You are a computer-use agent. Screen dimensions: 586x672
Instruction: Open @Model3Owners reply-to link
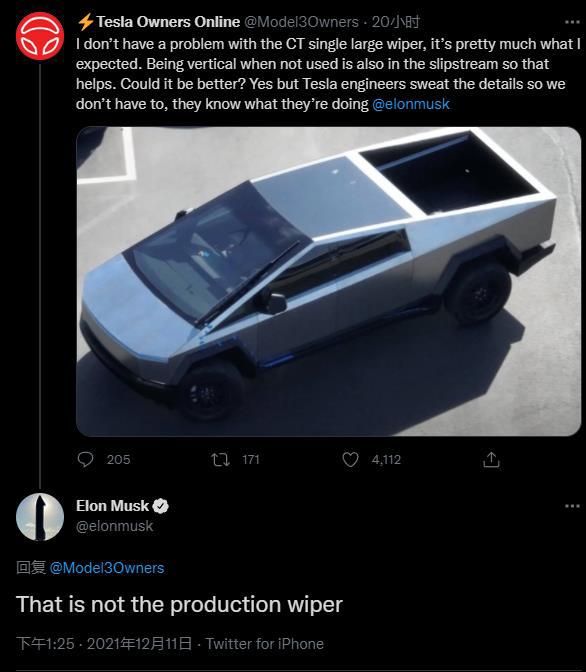coord(107,568)
